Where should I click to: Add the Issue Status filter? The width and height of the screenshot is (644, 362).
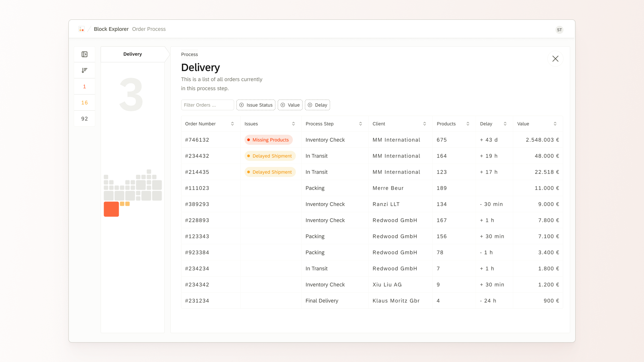point(256,105)
